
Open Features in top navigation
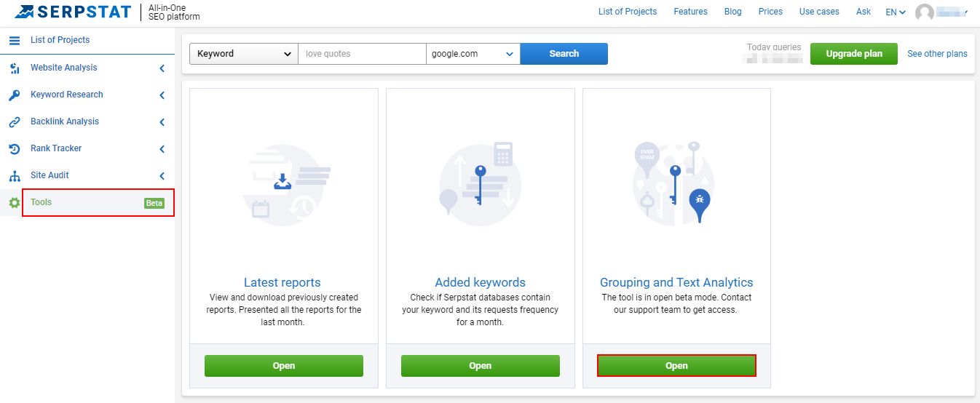tap(691, 12)
